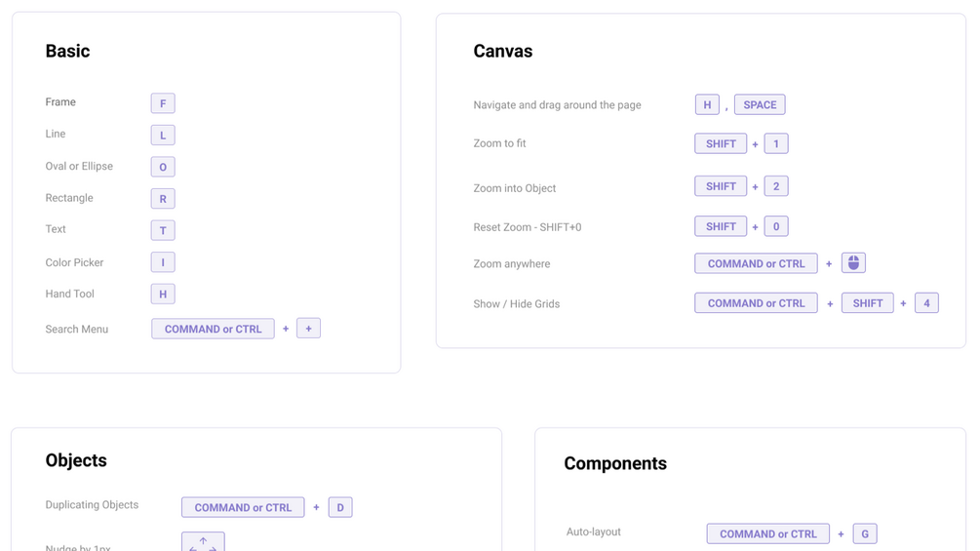Click the G key beside Auto-layout

click(865, 533)
